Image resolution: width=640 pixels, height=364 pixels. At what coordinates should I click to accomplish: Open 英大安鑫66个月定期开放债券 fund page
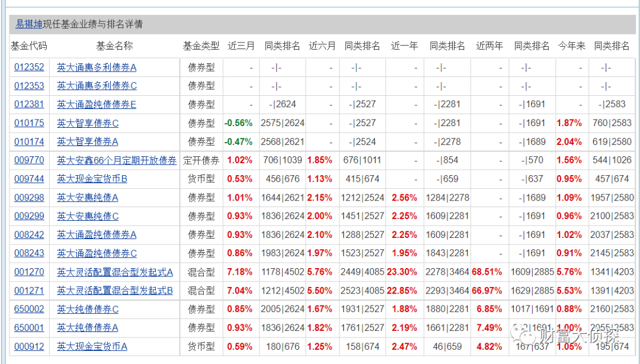coord(117,160)
